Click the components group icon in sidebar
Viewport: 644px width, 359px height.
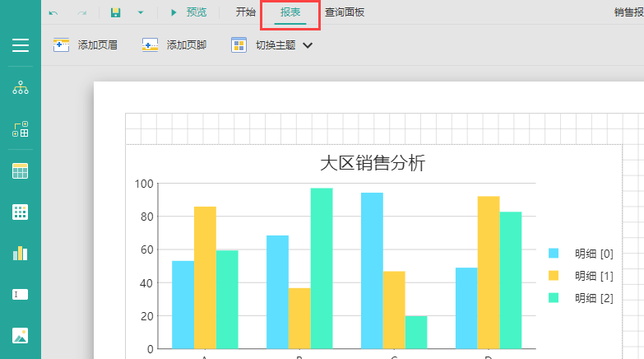(x=21, y=128)
